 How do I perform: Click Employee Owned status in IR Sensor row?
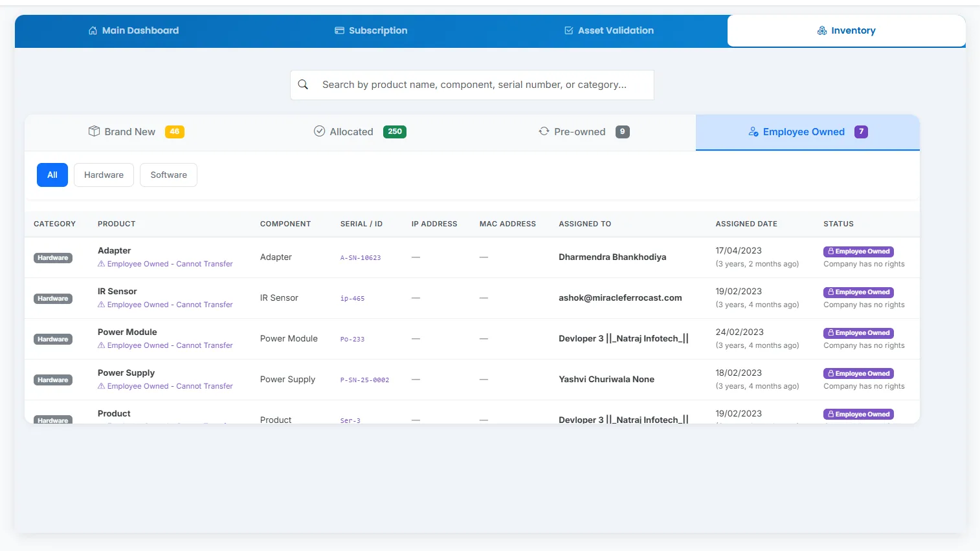coord(858,292)
